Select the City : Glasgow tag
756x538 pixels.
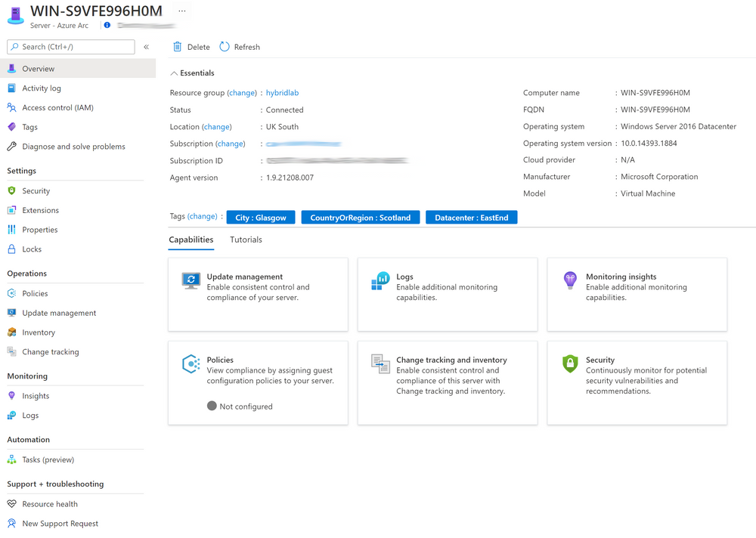(x=260, y=217)
